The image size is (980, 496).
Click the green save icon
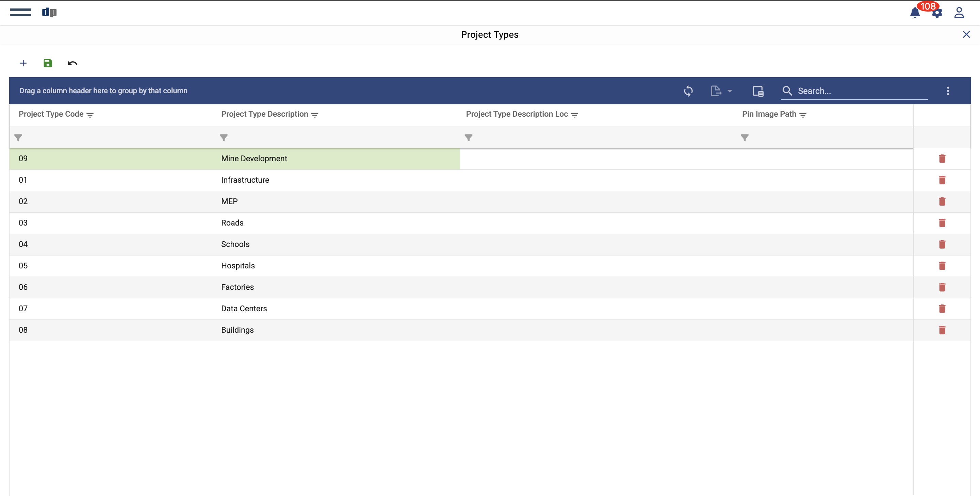[48, 63]
